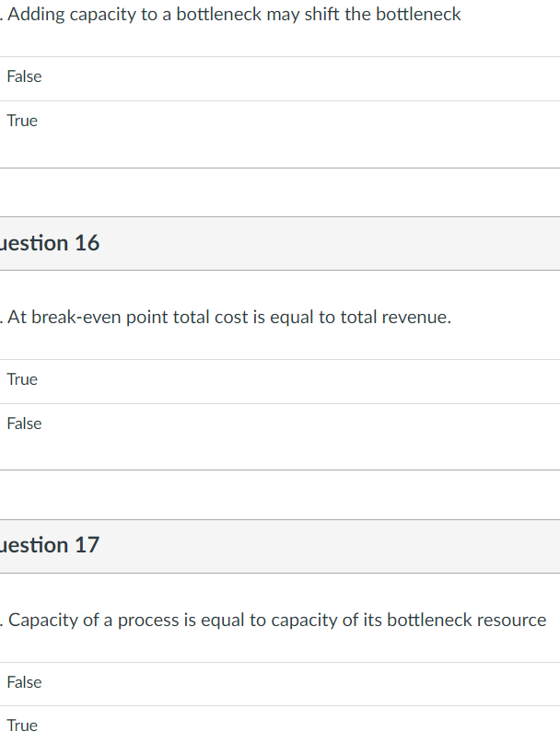Viewport: 560px width, 743px height.
Task: Select True for the bottleneck resource question
Action: coord(22,726)
